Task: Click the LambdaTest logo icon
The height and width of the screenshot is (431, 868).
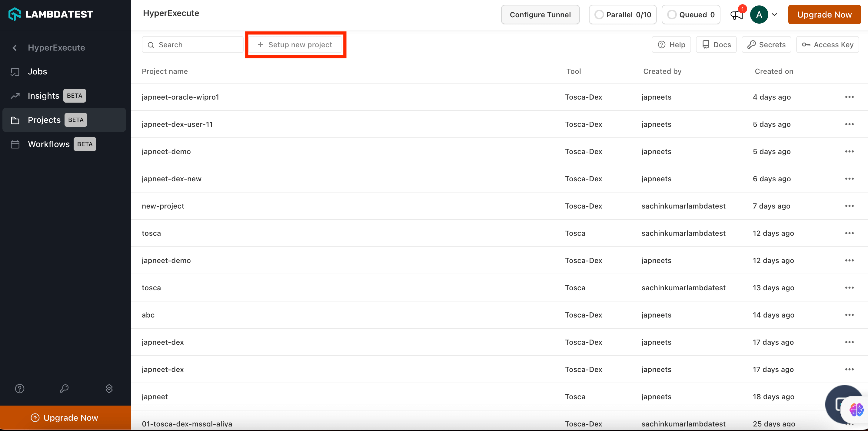Action: point(15,14)
